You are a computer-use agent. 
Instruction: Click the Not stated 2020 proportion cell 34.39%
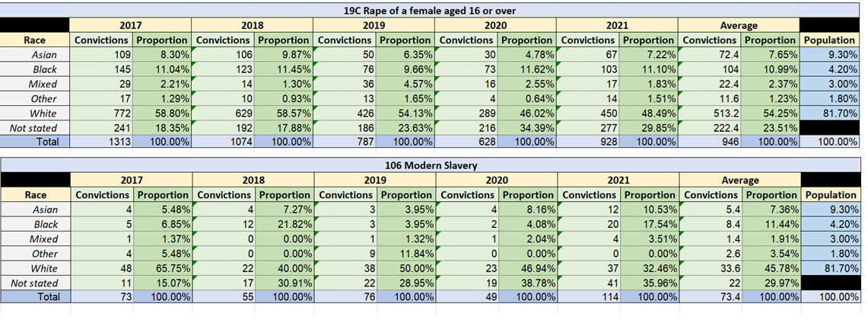coord(527,127)
